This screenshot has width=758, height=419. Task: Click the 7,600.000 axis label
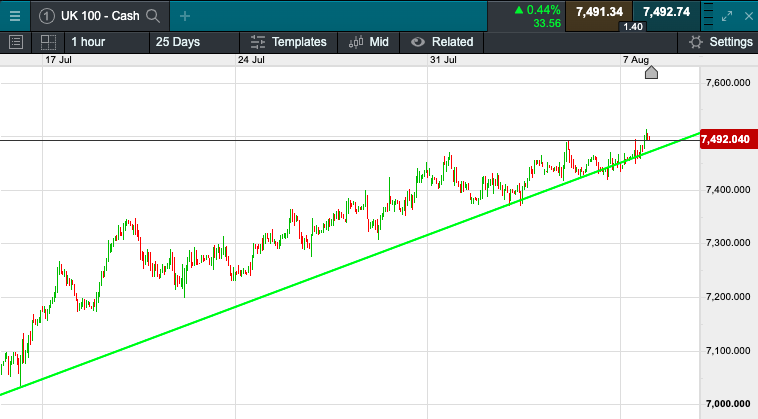728,83
